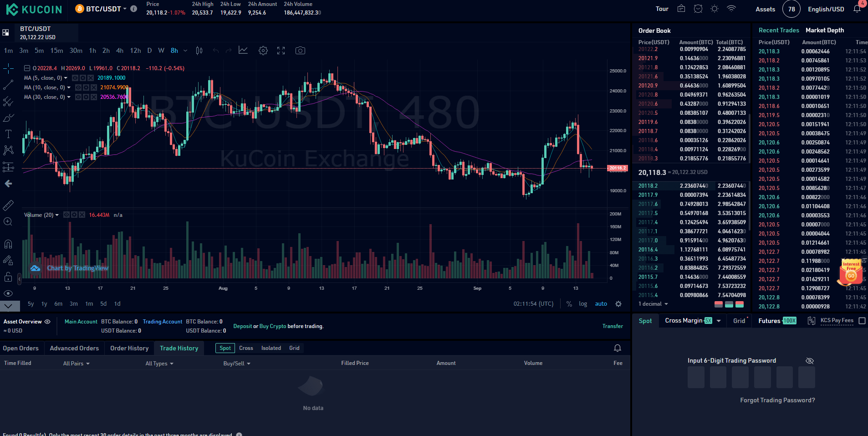This screenshot has width=868, height=436.
Task: Open the multi-chart layout grid icon
Action: 5,32
